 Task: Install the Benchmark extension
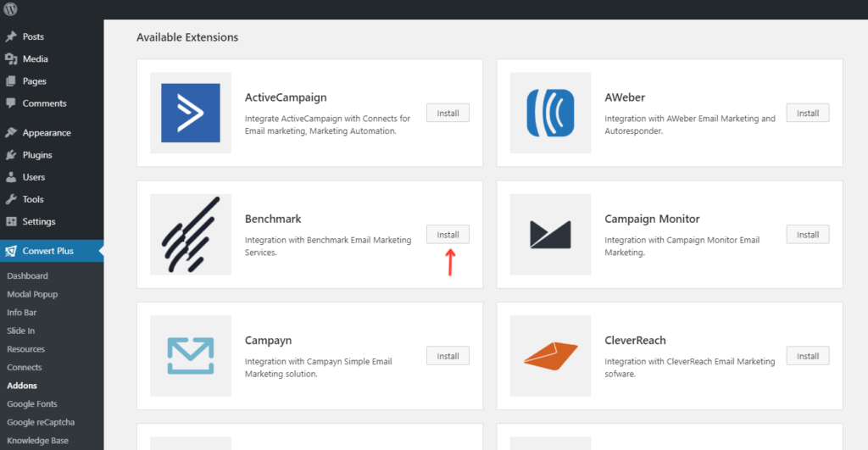[x=448, y=235]
